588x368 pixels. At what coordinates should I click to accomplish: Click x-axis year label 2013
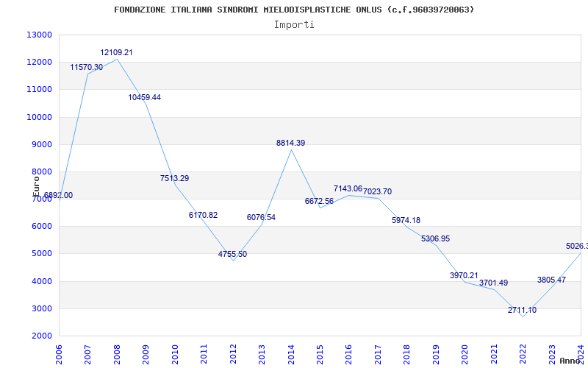262,355
